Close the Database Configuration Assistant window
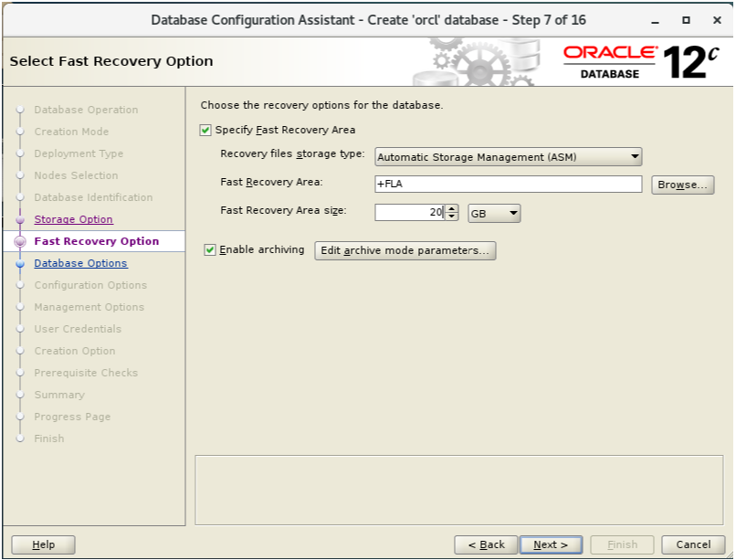 click(x=717, y=20)
